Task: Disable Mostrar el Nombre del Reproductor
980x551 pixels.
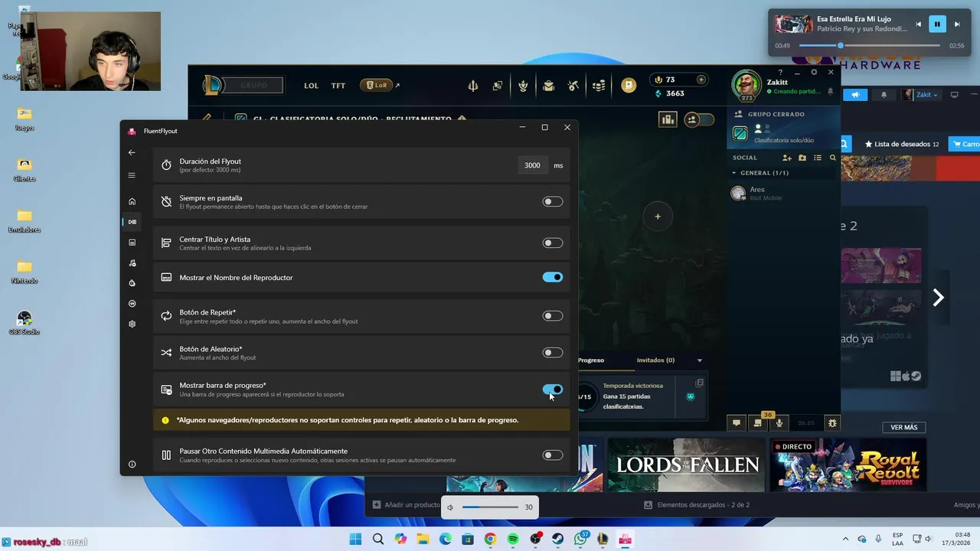Action: (553, 277)
